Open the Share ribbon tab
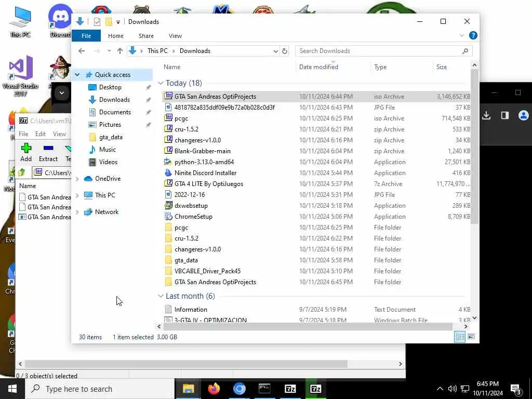This screenshot has width=532, height=399. click(x=146, y=36)
